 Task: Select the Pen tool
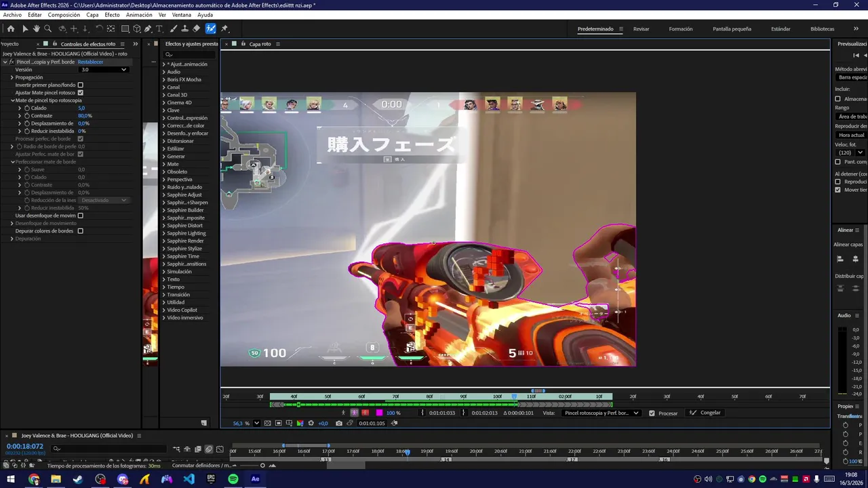(x=148, y=28)
